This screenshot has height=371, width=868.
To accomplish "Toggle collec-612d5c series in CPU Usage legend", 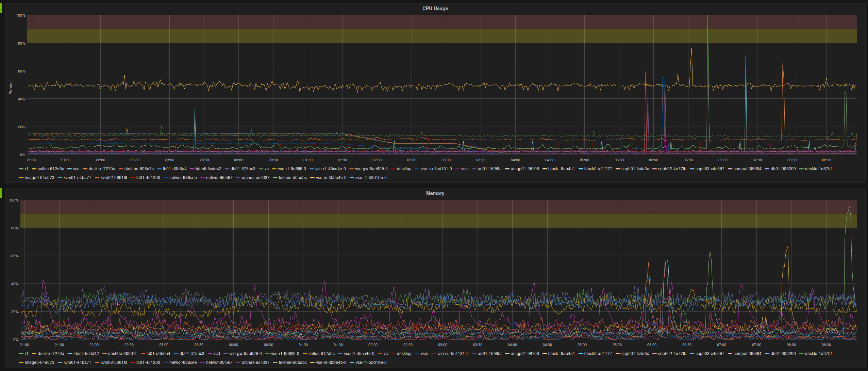I will point(50,169).
